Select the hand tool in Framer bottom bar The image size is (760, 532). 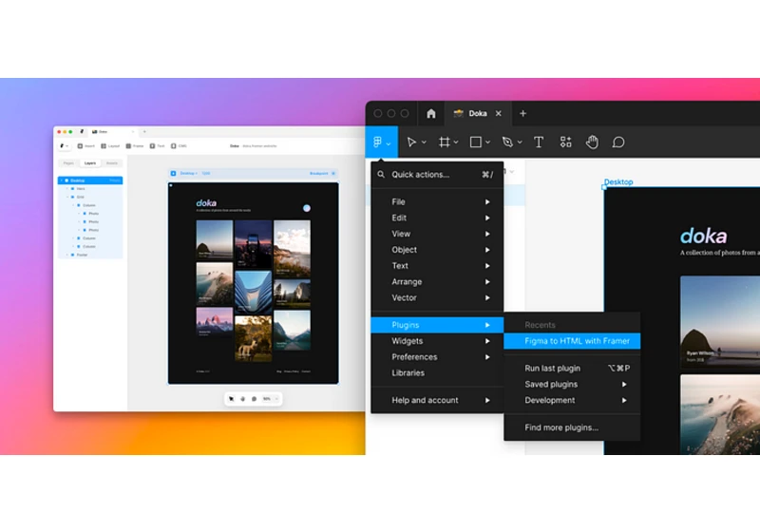[x=243, y=399]
